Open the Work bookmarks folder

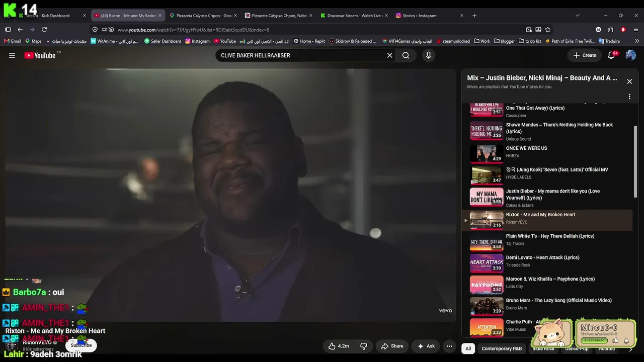(x=482, y=41)
